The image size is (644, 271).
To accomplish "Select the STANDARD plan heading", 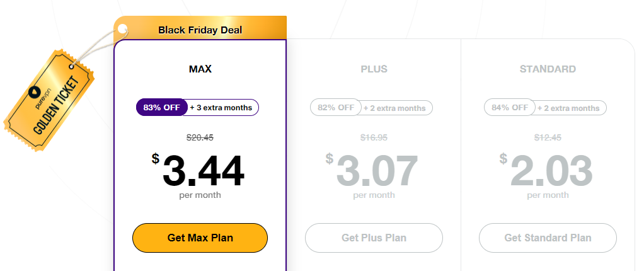I will coord(548,69).
